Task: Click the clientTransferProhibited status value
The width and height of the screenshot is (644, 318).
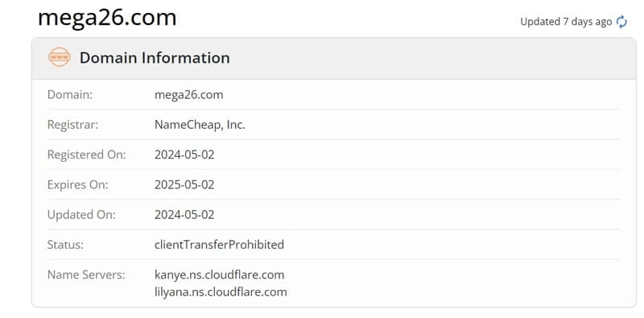Action: click(x=219, y=245)
